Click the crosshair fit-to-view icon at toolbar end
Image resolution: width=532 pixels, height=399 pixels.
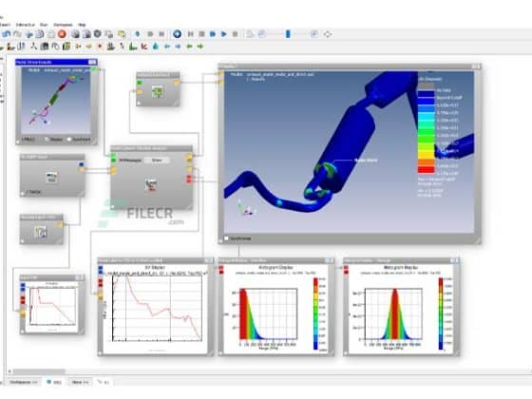pyautogui.click(x=328, y=34)
